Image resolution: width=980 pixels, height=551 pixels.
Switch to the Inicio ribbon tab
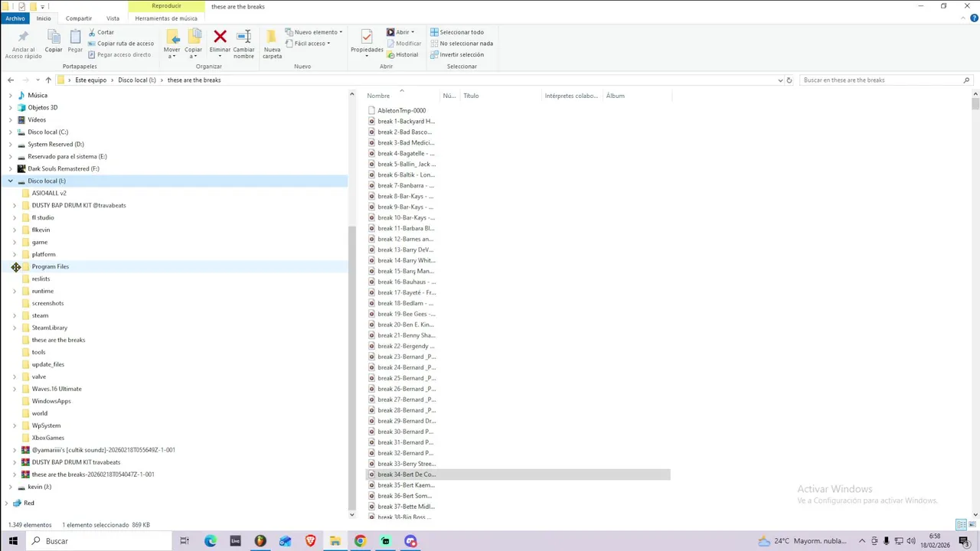[x=44, y=18]
